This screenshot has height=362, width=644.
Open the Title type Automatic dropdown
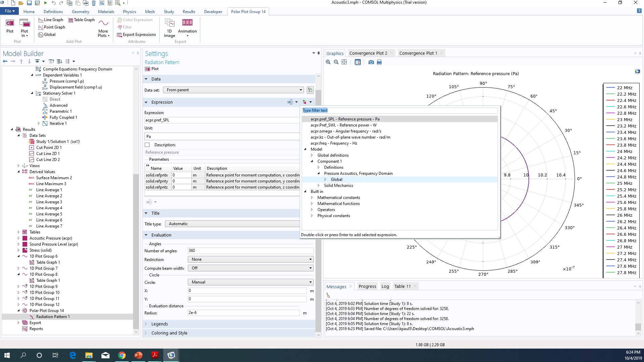click(x=232, y=224)
